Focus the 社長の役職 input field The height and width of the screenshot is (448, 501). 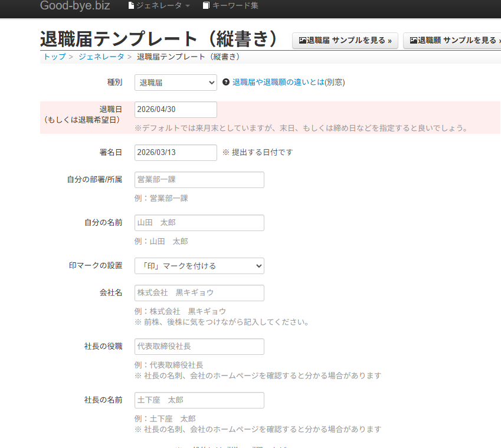click(x=199, y=347)
